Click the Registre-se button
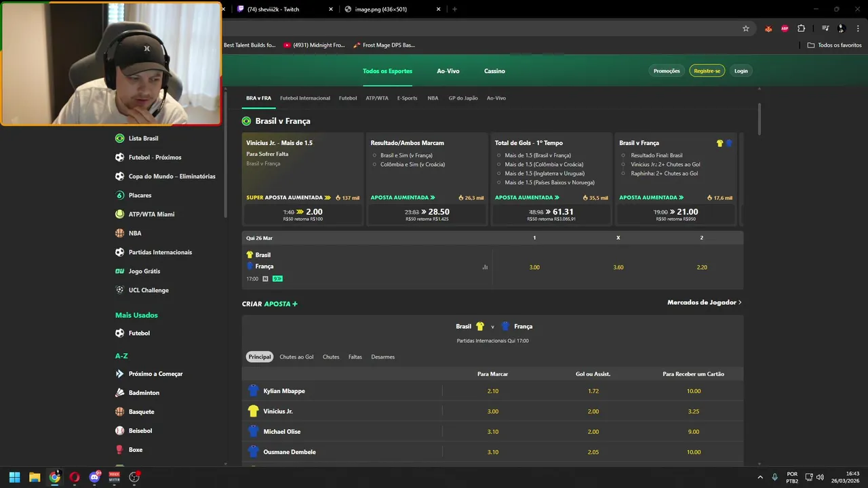 click(707, 71)
